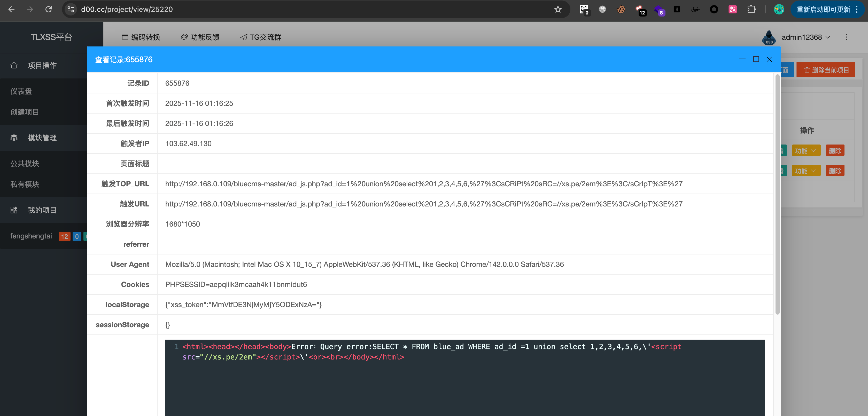The width and height of the screenshot is (868, 416).
Task: Click the browser reload icon
Action: (49, 10)
